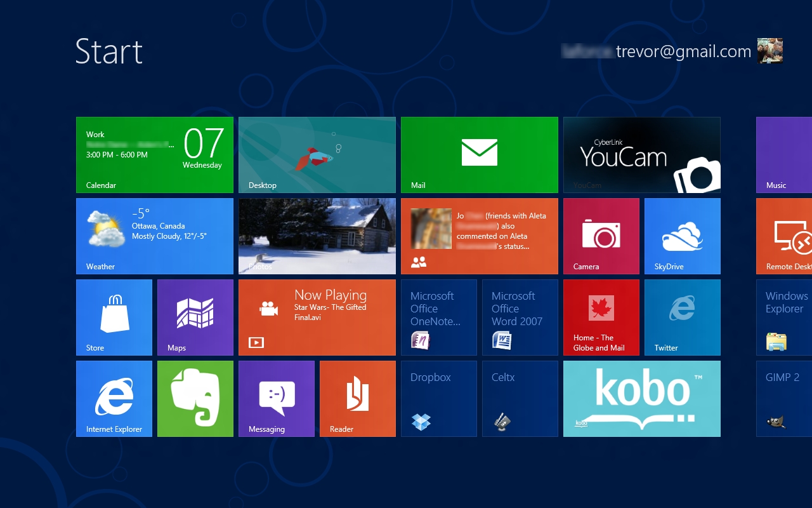This screenshot has width=812, height=508.
Task: Launch the Celtx tile
Action: (520, 399)
